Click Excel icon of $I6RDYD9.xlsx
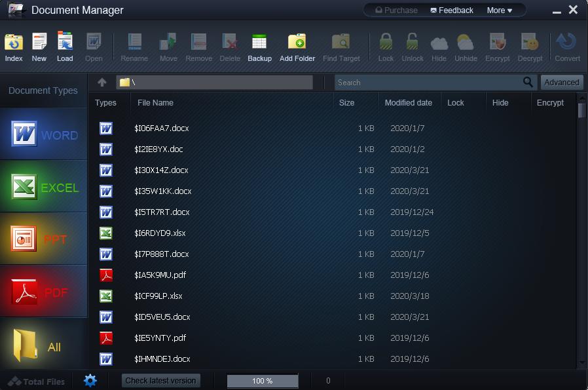 click(106, 233)
